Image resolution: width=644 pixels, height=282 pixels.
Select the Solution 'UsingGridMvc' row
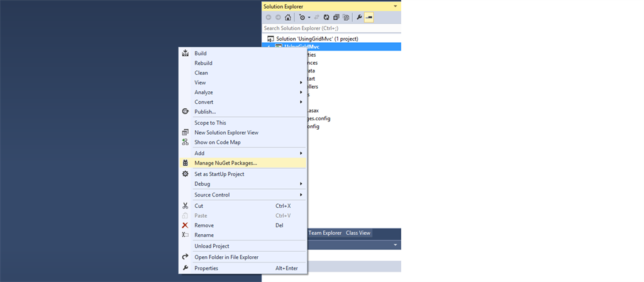click(331, 38)
